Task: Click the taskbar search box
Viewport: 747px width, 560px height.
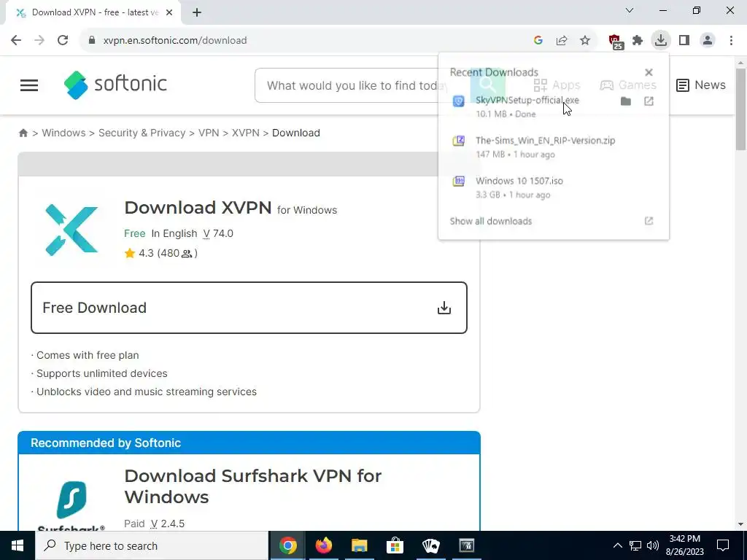Action: pos(152,545)
